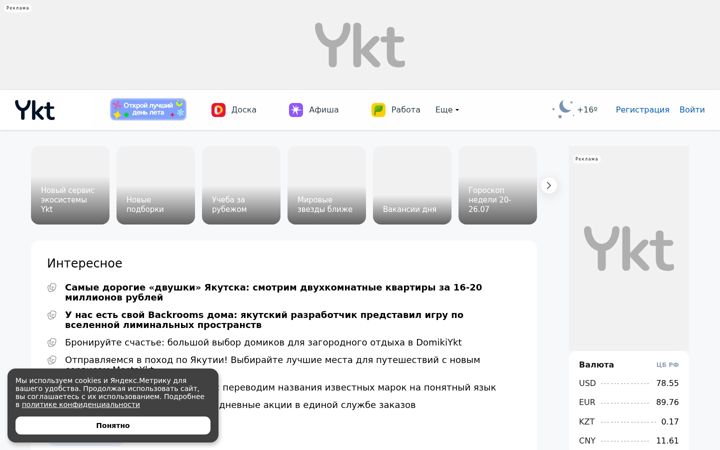The width and height of the screenshot is (720, 450).
Task: Click the USD rate 78.55
Action: (x=667, y=383)
